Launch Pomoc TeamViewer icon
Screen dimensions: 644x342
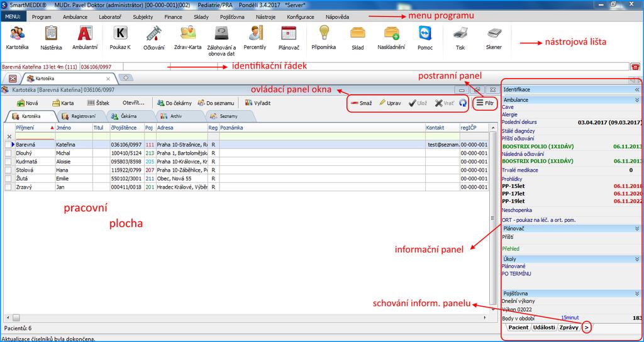(425, 38)
